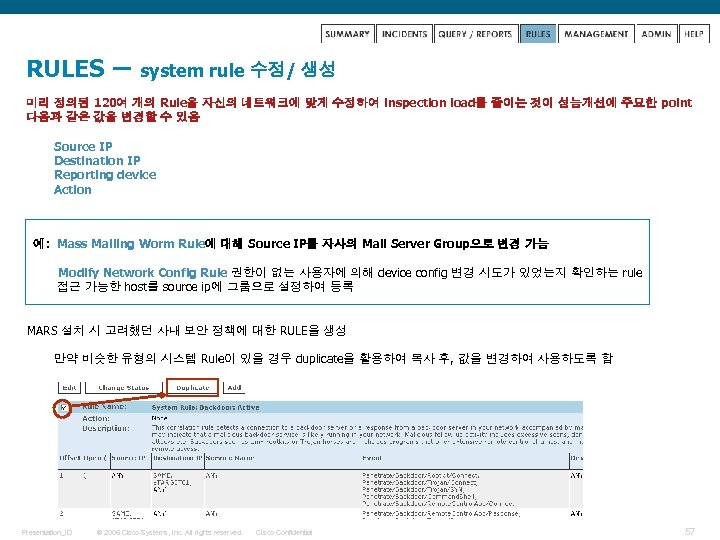Click the "Source IP" bullet text
The height and width of the screenshot is (540, 720).
tap(83, 146)
